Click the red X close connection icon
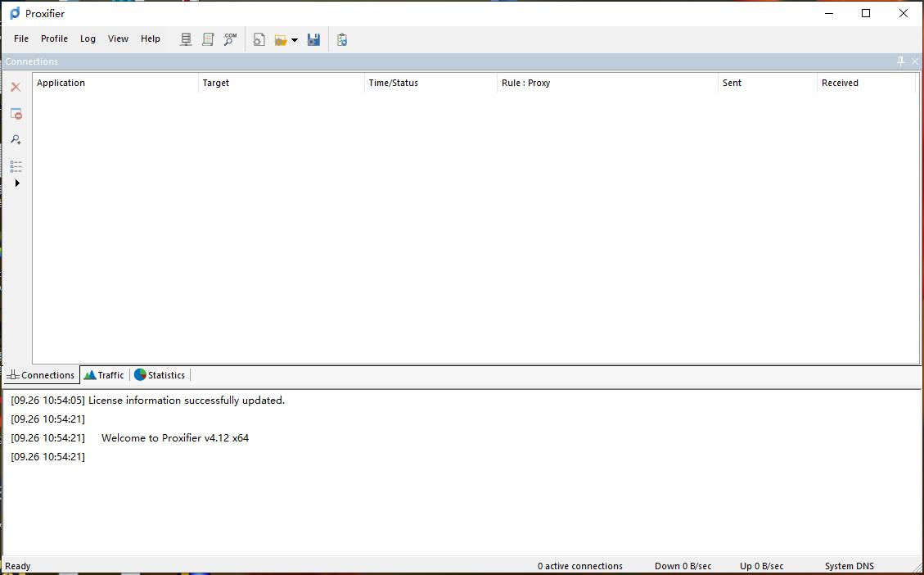This screenshot has height=575, width=924. pos(16,88)
